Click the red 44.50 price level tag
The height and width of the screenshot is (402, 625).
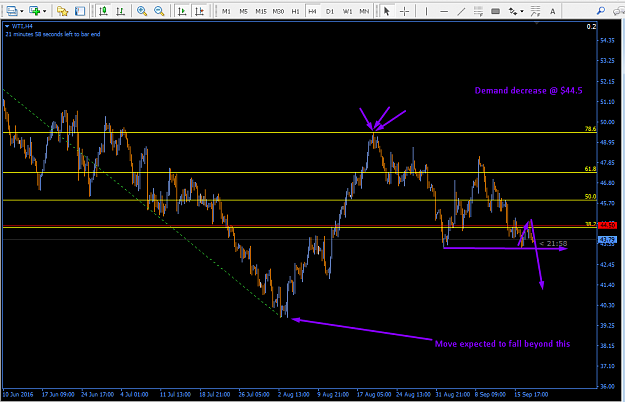(x=607, y=226)
